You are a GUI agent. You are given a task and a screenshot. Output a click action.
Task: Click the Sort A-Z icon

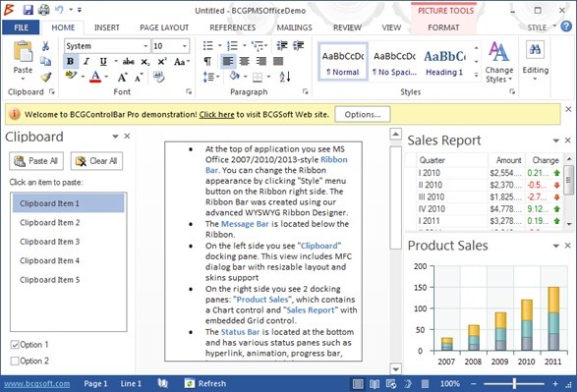tap(285, 77)
